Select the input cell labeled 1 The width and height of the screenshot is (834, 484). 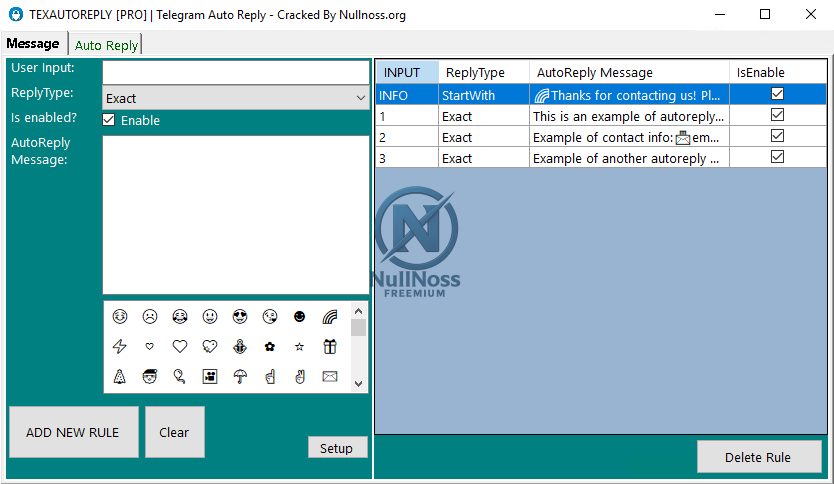(x=407, y=115)
